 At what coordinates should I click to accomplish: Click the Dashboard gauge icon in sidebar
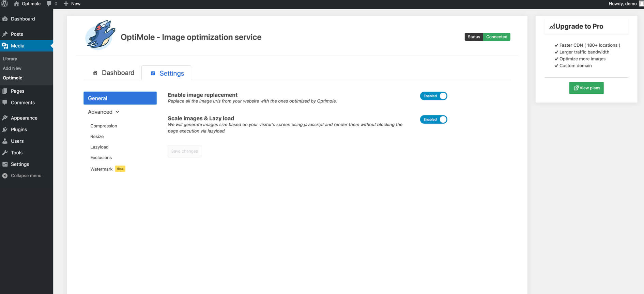point(5,19)
